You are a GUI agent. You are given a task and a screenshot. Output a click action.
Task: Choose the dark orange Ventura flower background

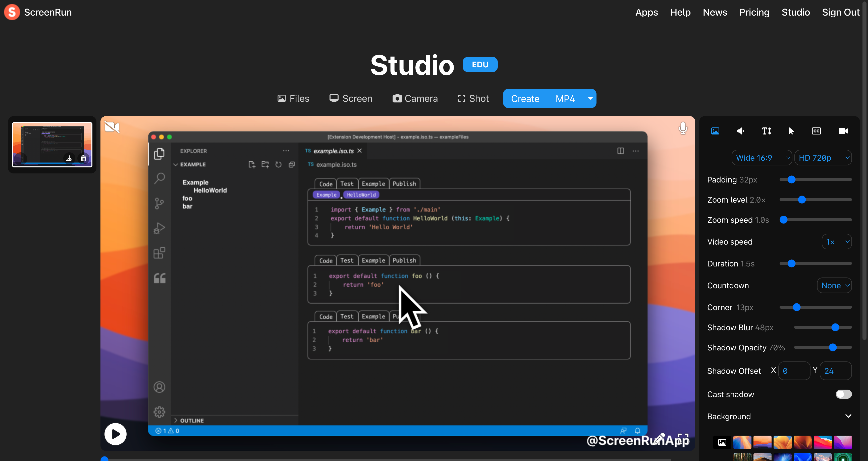tap(802, 442)
